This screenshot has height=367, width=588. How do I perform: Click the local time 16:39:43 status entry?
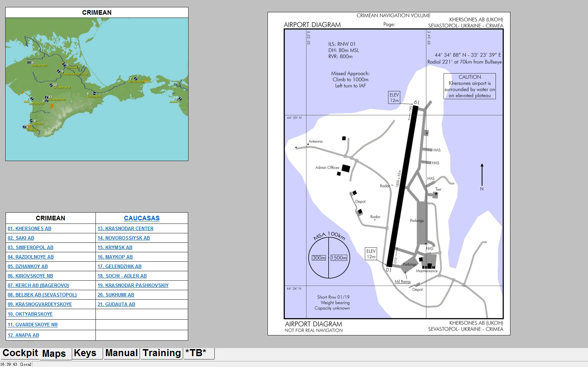coord(16,364)
